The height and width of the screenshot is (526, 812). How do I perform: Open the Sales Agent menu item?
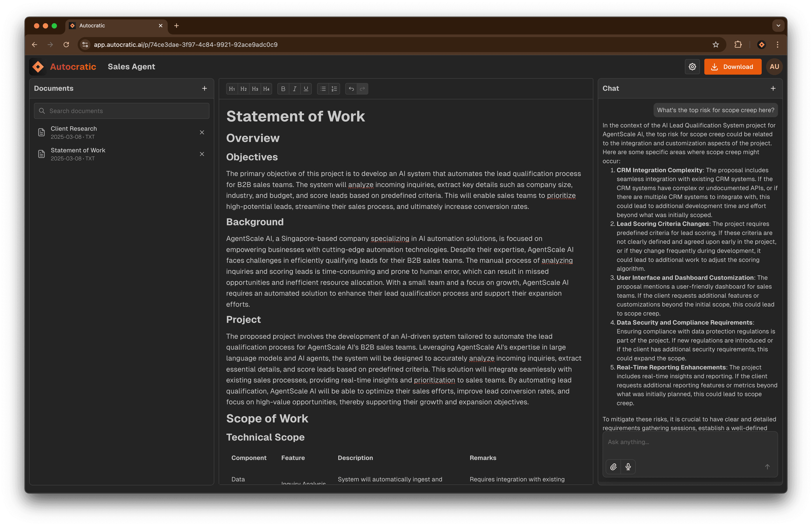coord(131,66)
